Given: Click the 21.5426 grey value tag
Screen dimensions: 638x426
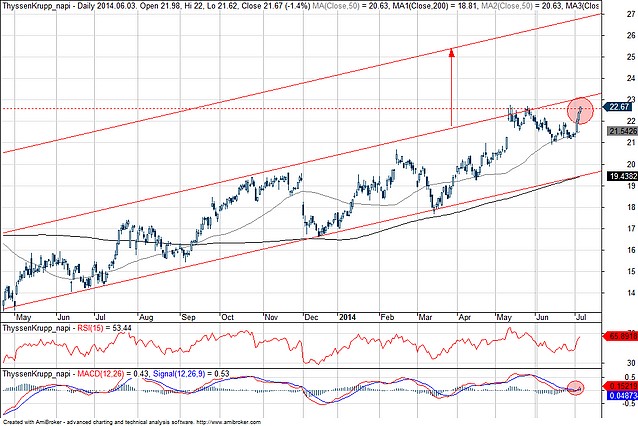Looking at the screenshot, I should [623, 131].
